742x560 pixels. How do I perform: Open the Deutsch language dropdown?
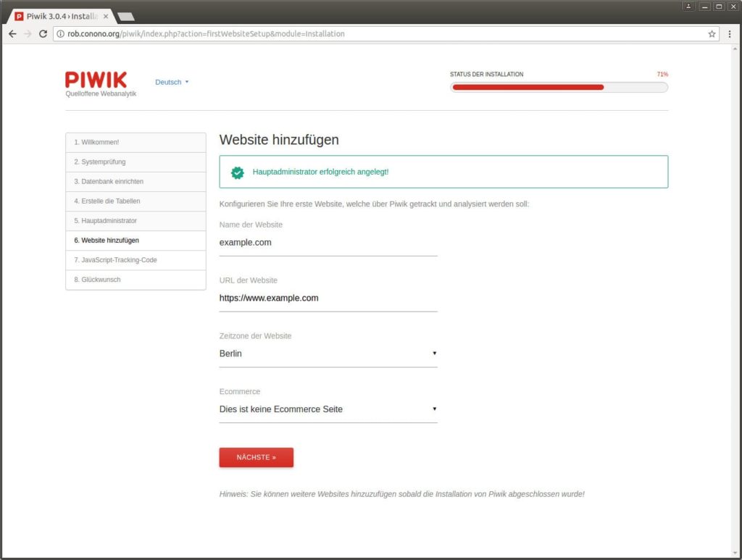tap(172, 83)
